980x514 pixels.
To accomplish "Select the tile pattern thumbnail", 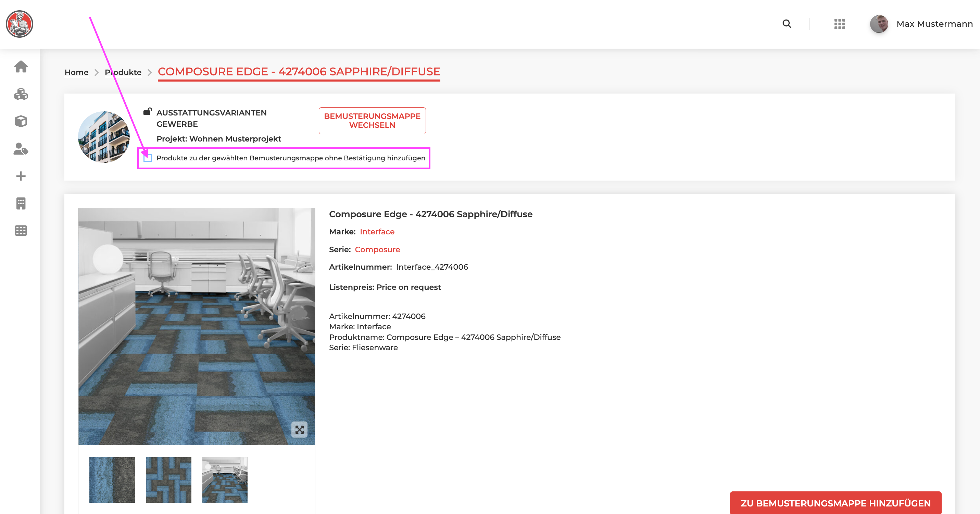I will [168, 480].
